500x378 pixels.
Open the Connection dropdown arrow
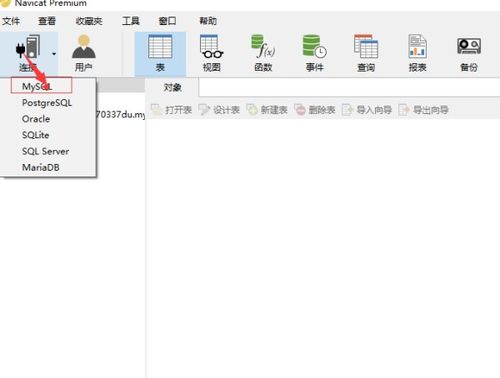coord(54,54)
